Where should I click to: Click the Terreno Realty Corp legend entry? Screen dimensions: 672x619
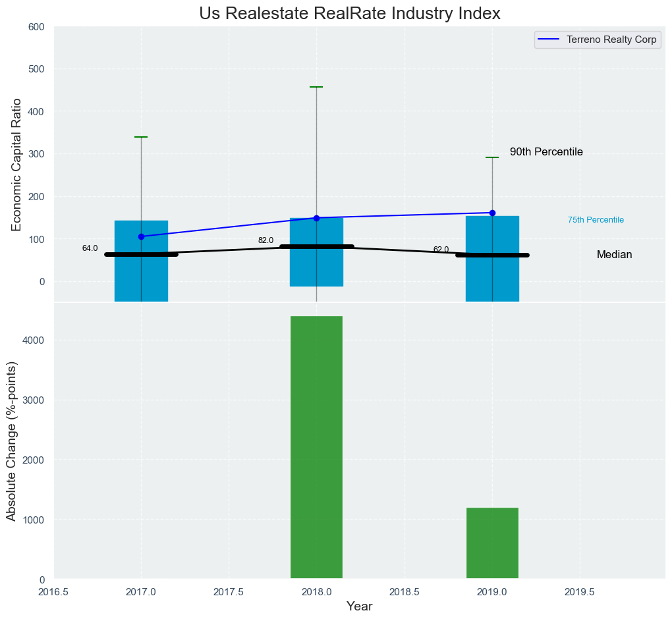611,40
